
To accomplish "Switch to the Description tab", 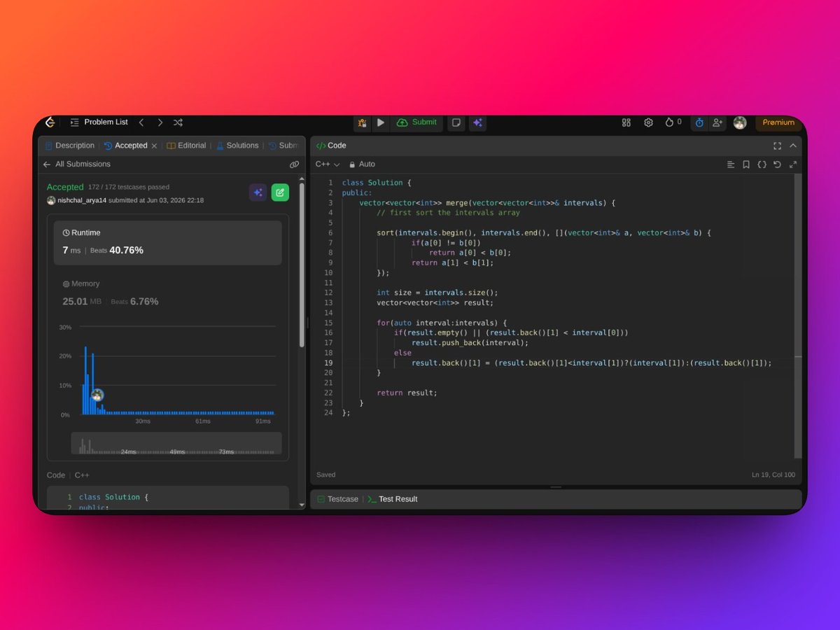I will 69,146.
